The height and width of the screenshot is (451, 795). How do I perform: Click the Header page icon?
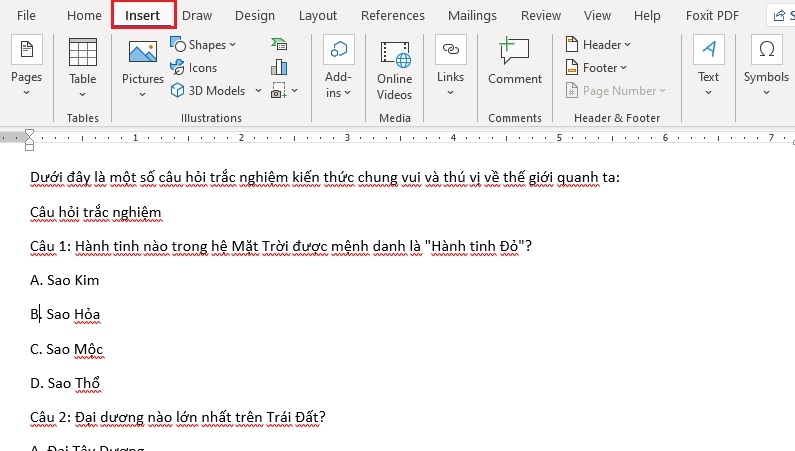click(571, 45)
